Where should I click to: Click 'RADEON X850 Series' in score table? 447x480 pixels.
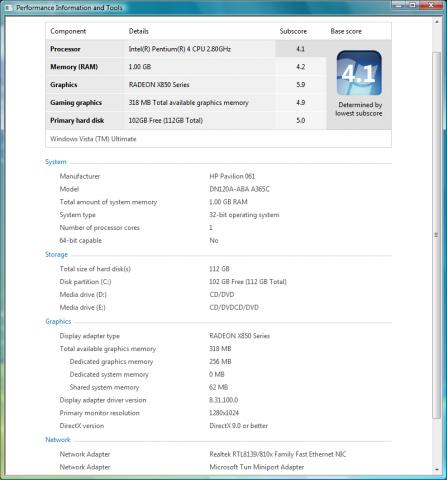coord(159,85)
